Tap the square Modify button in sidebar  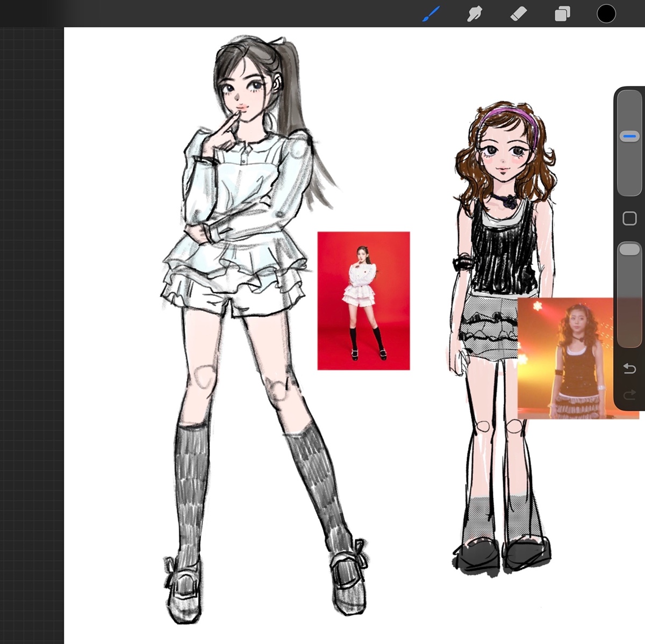pyautogui.click(x=629, y=219)
